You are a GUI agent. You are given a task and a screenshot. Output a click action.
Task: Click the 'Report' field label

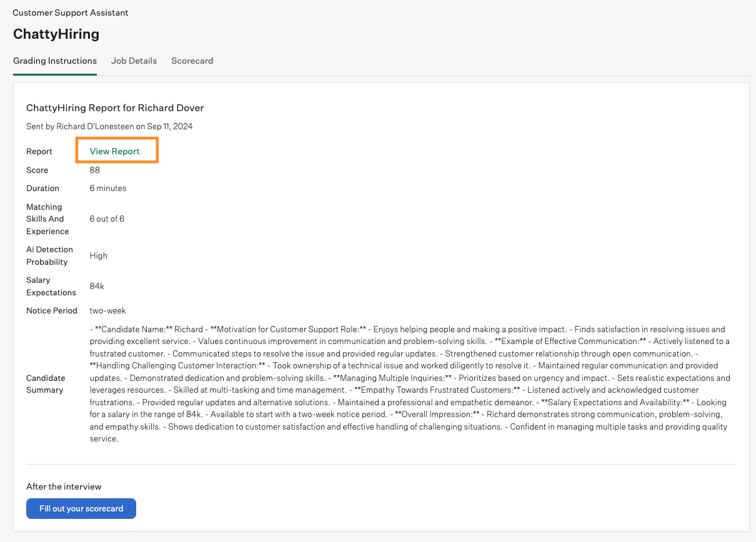click(39, 152)
